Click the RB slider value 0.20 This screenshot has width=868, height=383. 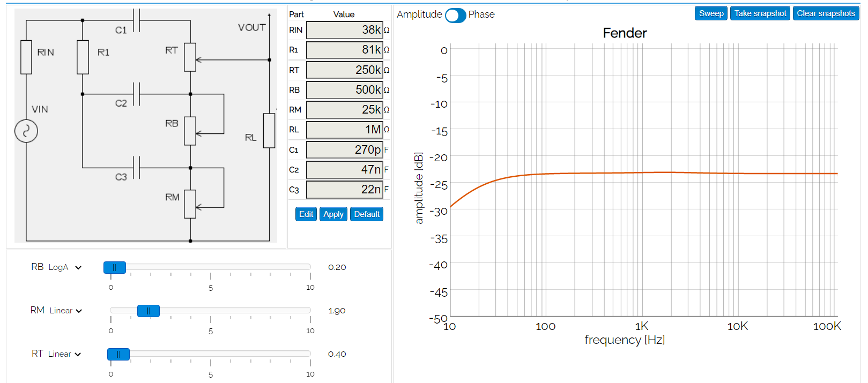click(x=337, y=267)
